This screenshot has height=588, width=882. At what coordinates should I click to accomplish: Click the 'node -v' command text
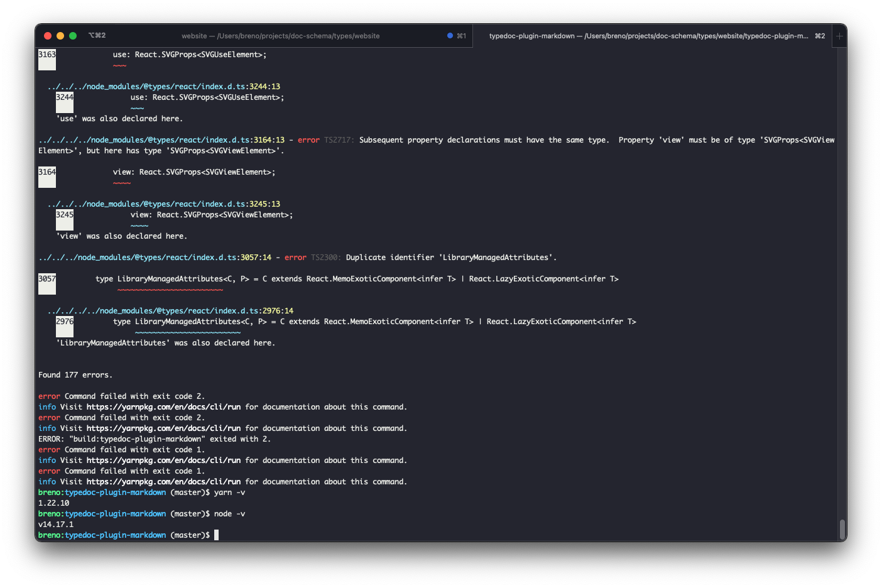[x=229, y=514]
